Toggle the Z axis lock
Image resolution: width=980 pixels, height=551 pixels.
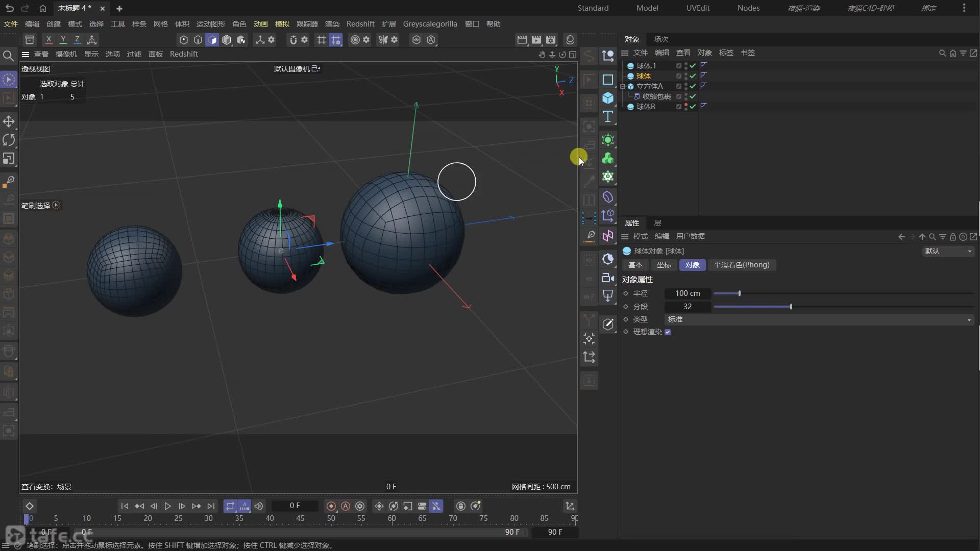point(77,40)
